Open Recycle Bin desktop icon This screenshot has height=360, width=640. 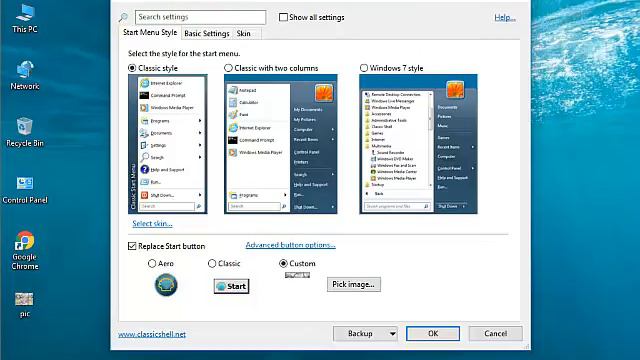[x=24, y=132]
